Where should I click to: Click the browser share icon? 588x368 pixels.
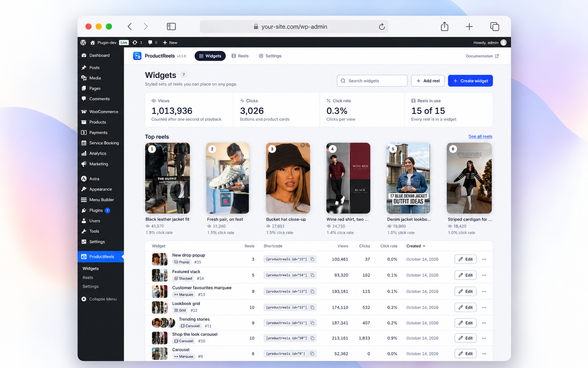(445, 26)
